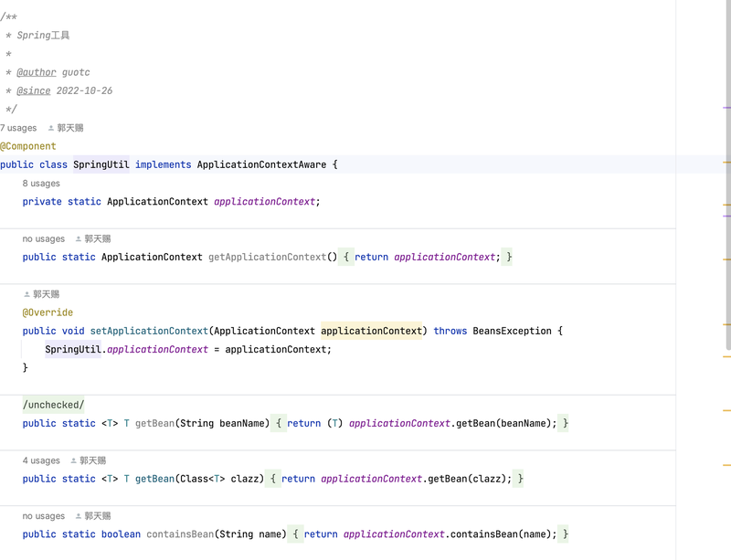The image size is (731, 560).
Task: Expand the folded /unchecked/ annotation
Action: tap(54, 405)
